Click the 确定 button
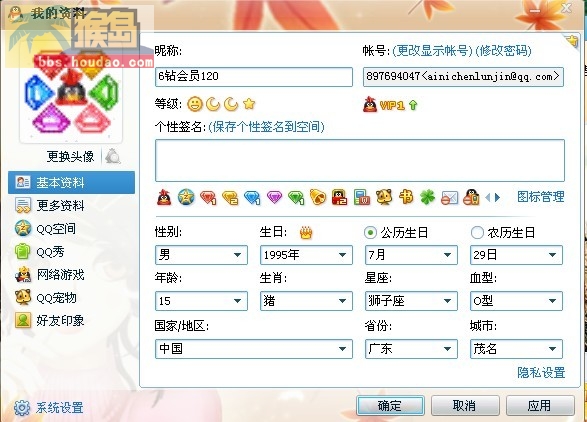The image size is (587, 422). click(x=390, y=406)
